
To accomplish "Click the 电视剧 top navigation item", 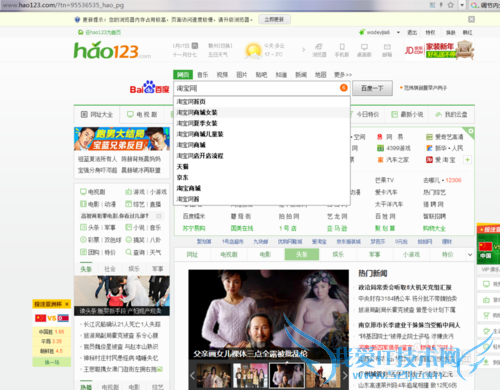I will pyautogui.click(x=142, y=114).
